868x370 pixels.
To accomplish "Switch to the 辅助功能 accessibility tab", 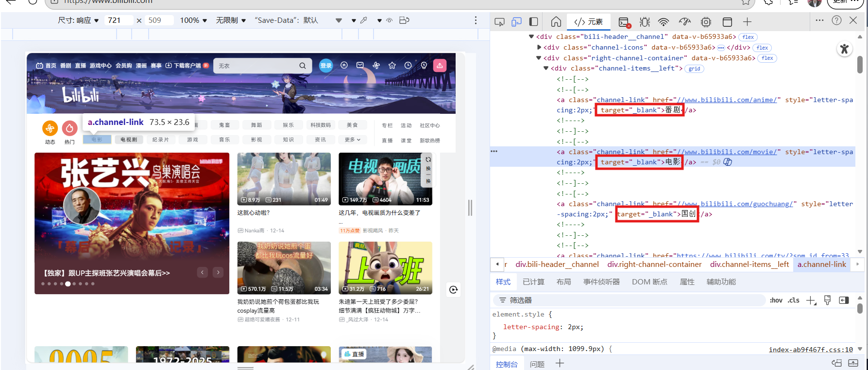I will [721, 282].
